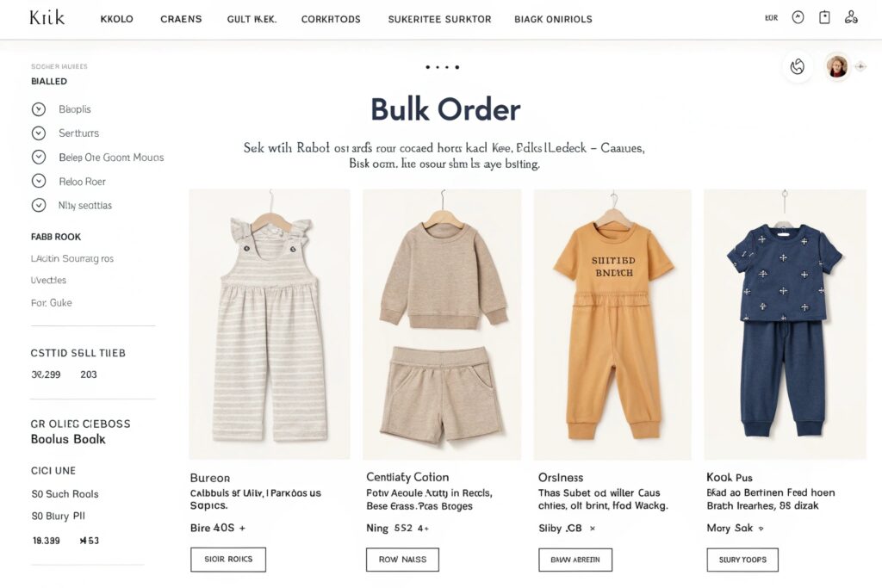The height and width of the screenshot is (588, 882).
Task: Open the user profile avatar photo
Action: 837,67
